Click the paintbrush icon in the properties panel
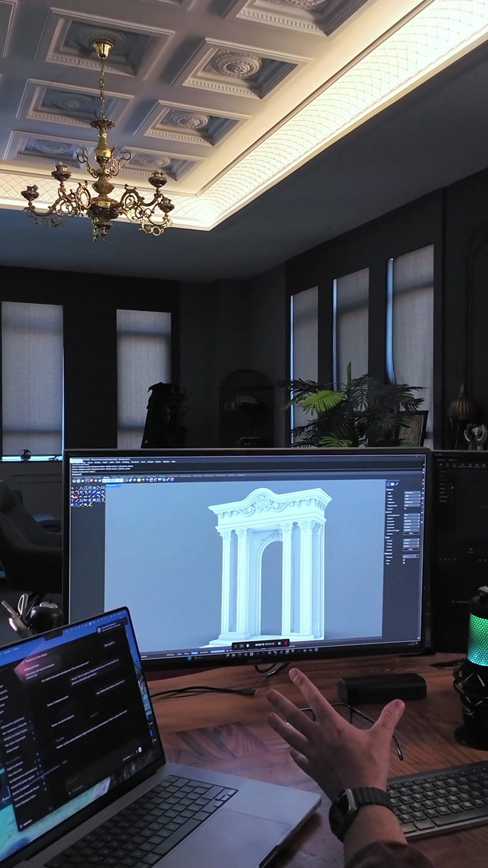Screen dimensions: 488x868 (397, 484)
